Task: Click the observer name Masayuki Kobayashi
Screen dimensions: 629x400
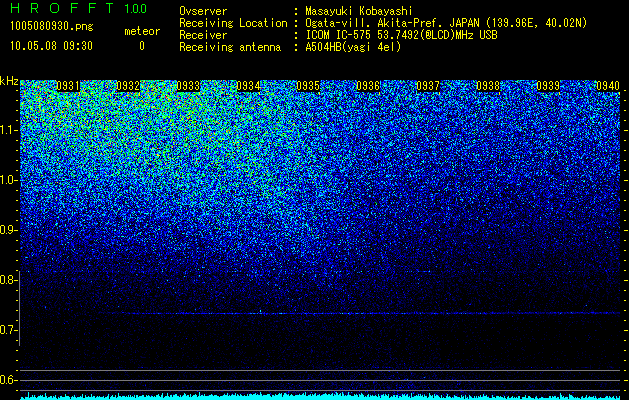Action: (359, 11)
